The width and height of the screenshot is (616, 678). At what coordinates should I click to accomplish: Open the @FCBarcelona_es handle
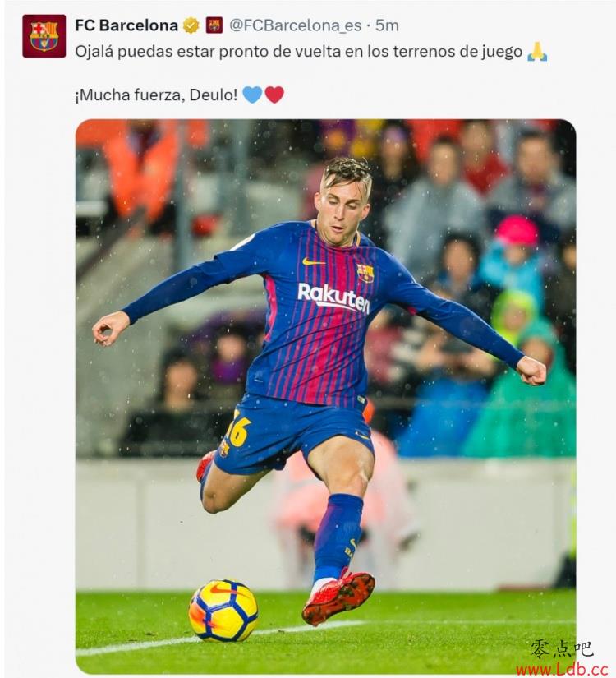coord(295,25)
